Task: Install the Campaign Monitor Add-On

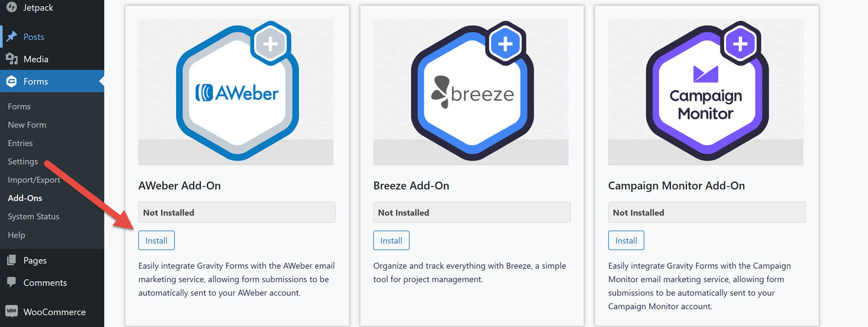Action: [626, 240]
